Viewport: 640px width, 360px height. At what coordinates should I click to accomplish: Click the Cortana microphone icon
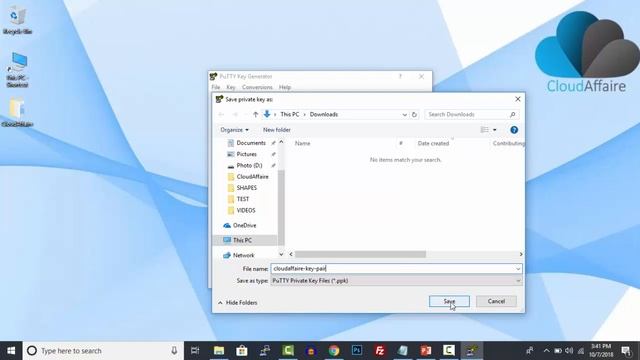(x=174, y=351)
